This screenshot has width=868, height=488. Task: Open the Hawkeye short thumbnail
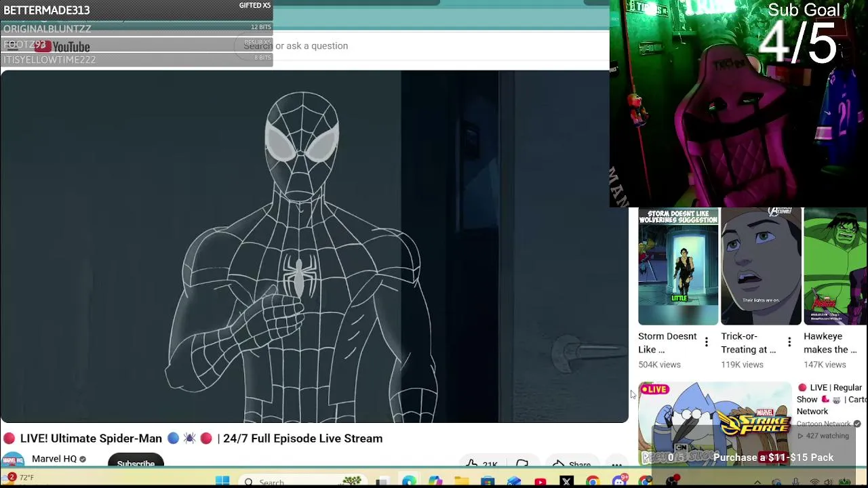click(x=835, y=266)
